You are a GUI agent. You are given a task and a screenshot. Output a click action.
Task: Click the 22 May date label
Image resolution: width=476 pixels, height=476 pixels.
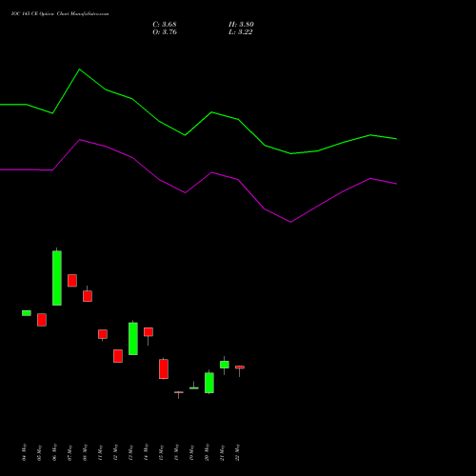[x=238, y=452]
